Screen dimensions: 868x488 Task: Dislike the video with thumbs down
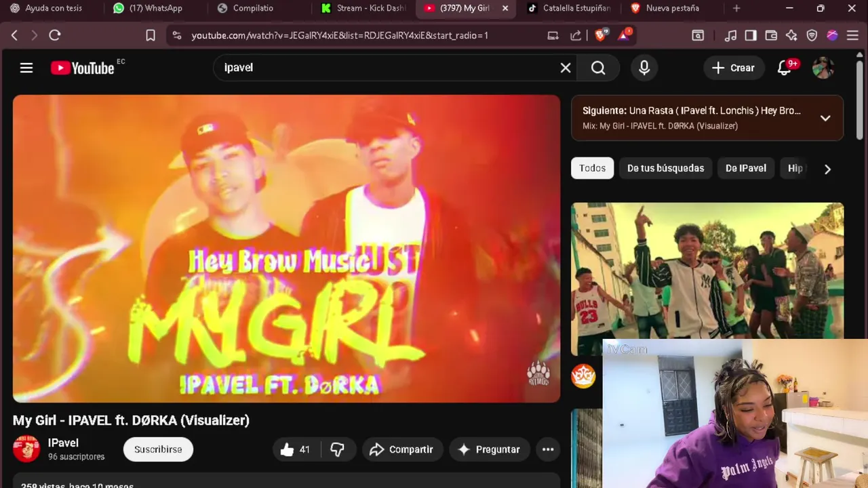point(337,449)
